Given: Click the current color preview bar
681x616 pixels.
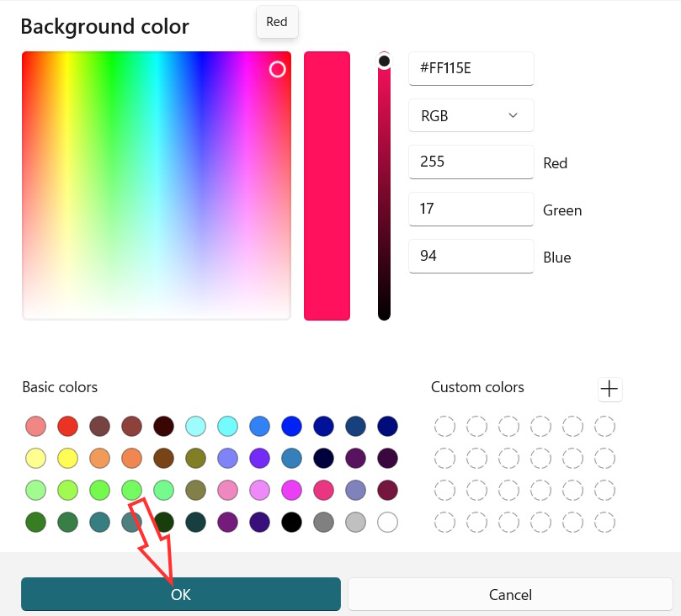Looking at the screenshot, I should coord(327,185).
